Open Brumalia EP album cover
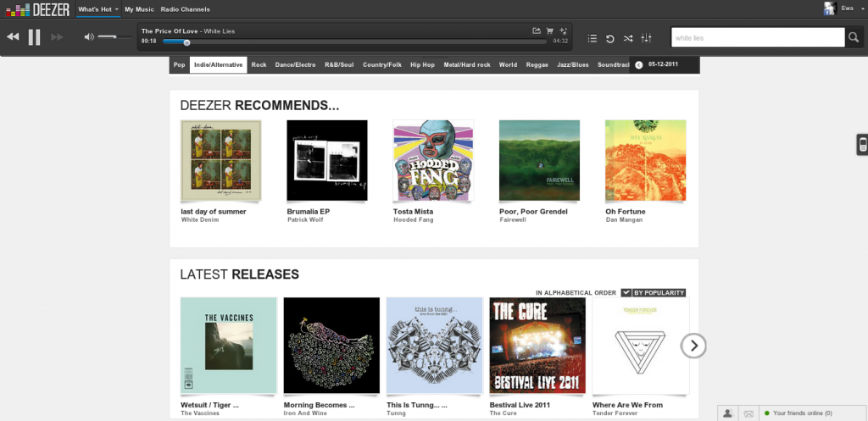This screenshot has height=421, width=868. click(327, 160)
